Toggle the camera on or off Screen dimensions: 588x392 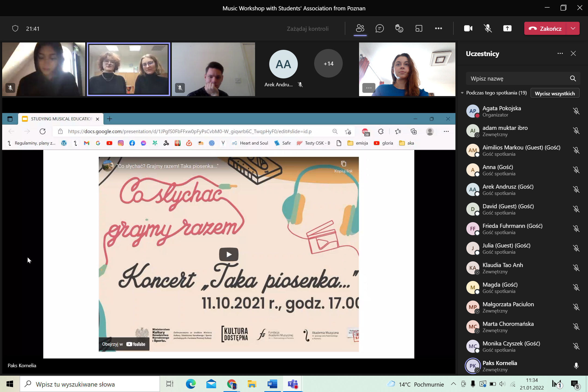[468, 28]
